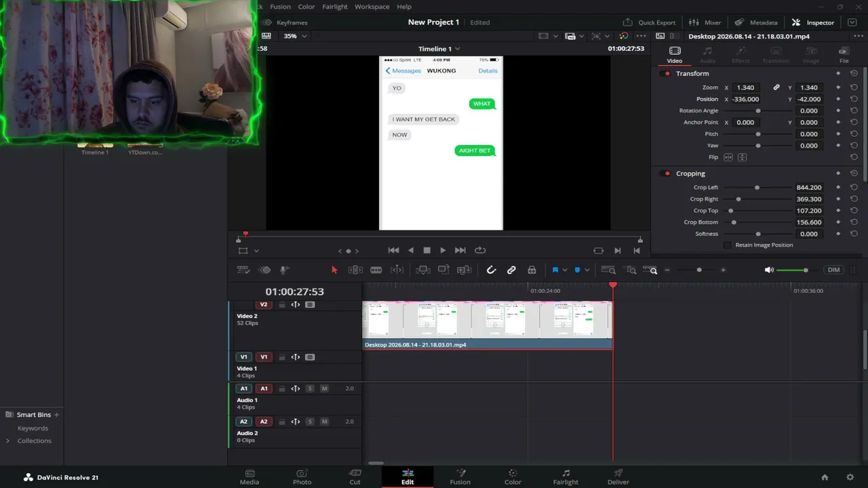
Task: Click the Quick Export button
Action: pos(649,22)
